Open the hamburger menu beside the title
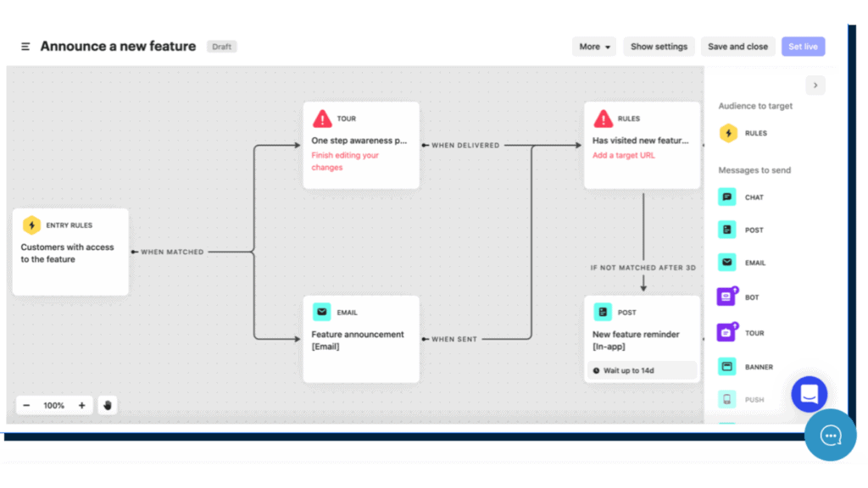This screenshot has width=868, height=488. pos(25,47)
